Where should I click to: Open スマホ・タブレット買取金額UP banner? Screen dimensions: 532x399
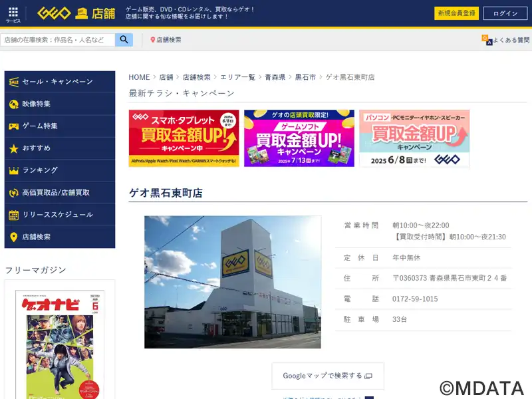(184, 138)
